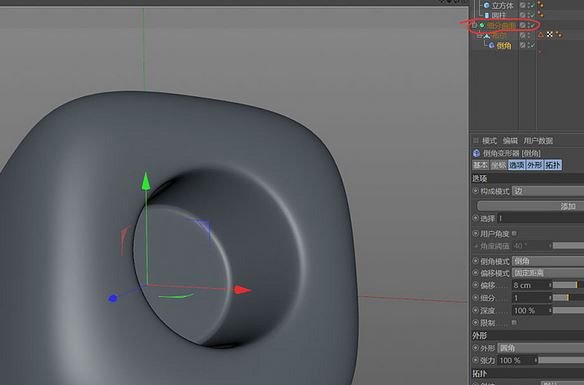
Task: Click layer box on 倒角 row
Action: tap(523, 45)
